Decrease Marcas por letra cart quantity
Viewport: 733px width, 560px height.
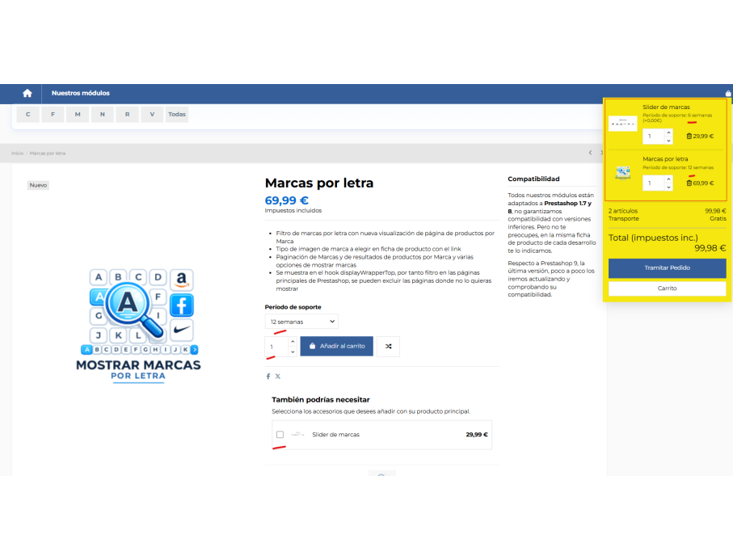click(x=668, y=187)
